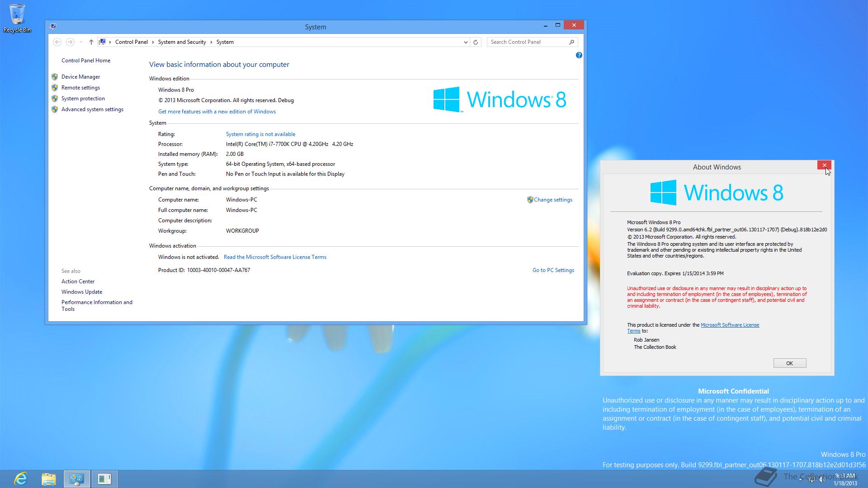Click shield icon beside Advanced system settings

click(55, 109)
